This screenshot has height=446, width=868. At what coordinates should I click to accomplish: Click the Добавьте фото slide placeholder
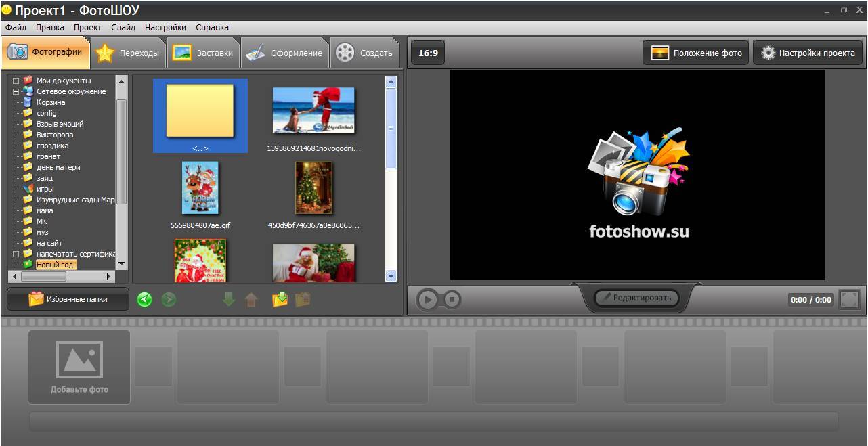(79, 367)
